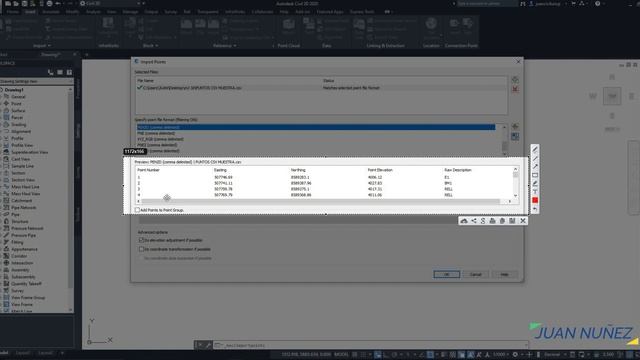Undo the last screenshot annotation

coord(535,209)
